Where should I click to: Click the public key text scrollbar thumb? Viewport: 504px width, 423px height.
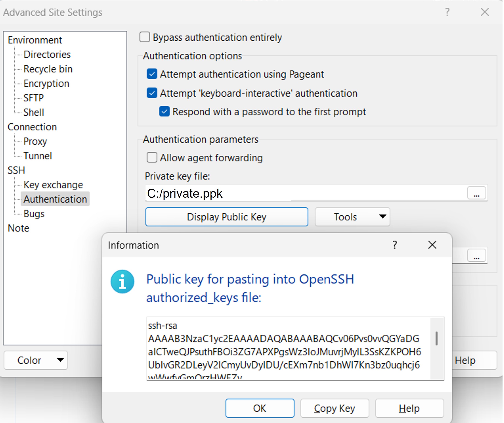point(436,338)
